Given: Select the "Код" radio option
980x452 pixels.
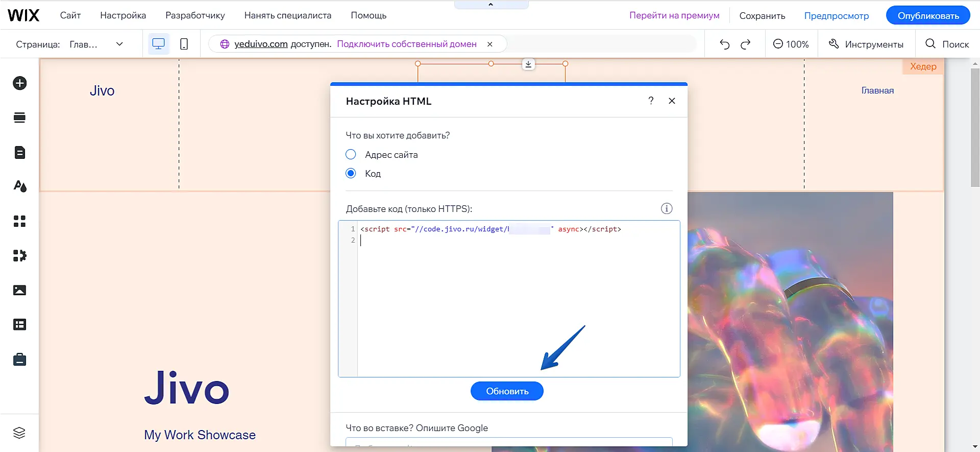Looking at the screenshot, I should [x=351, y=173].
